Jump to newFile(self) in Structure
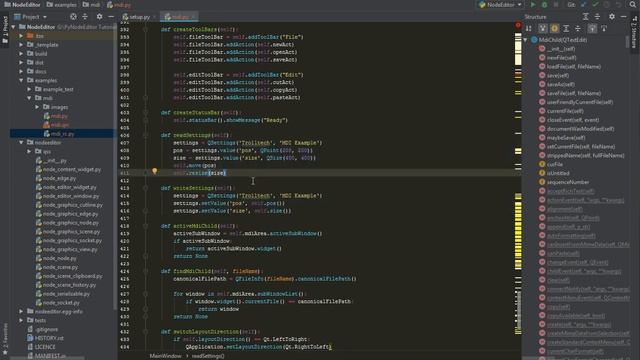 562,58
